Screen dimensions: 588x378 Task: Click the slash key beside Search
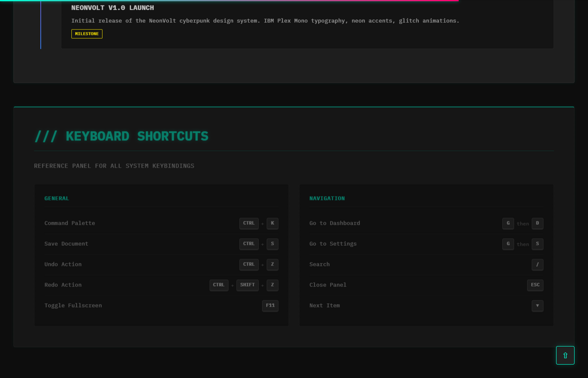(537, 265)
